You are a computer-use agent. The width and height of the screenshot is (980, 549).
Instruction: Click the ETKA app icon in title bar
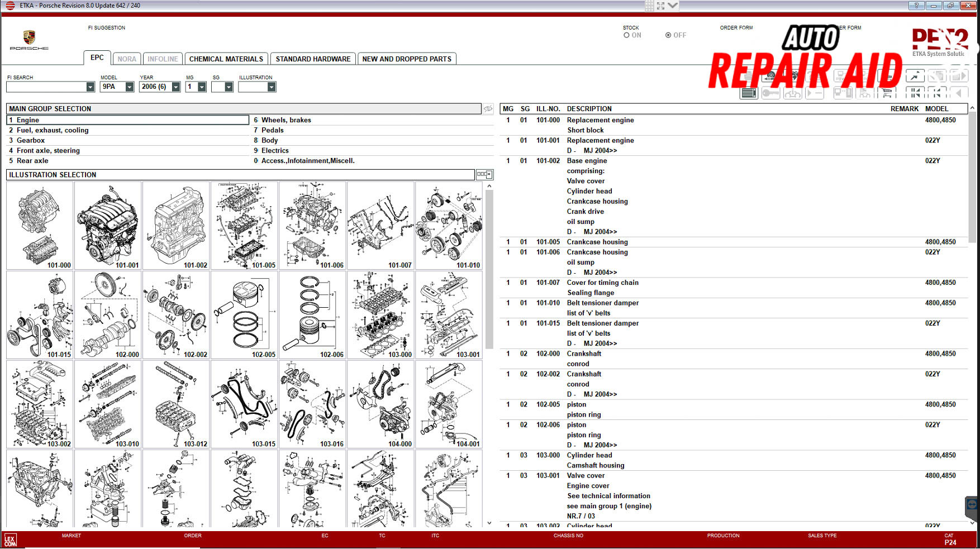(x=10, y=6)
